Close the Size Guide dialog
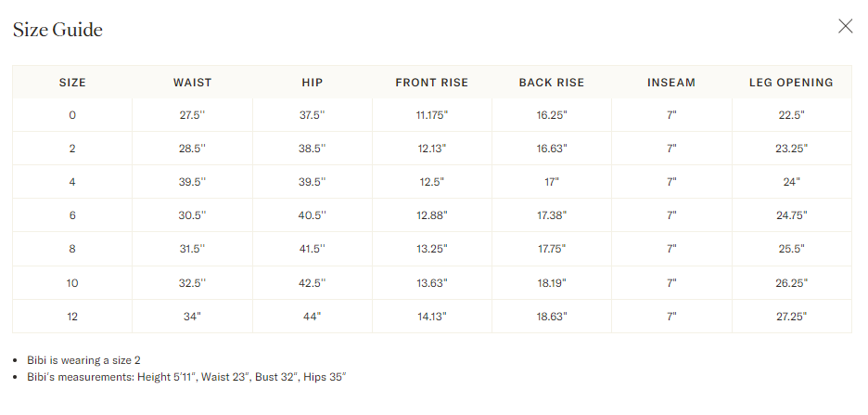Viewport: 868px width, 415px height. point(846,26)
